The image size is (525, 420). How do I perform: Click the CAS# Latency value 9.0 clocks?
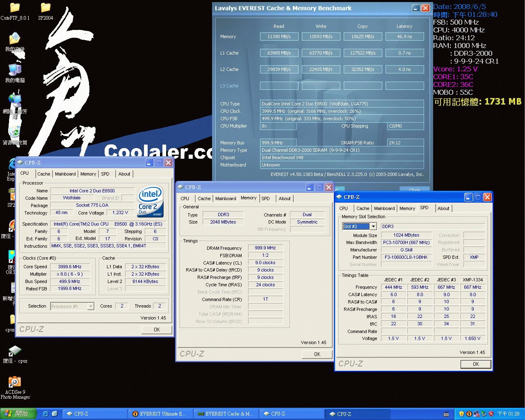(x=265, y=262)
